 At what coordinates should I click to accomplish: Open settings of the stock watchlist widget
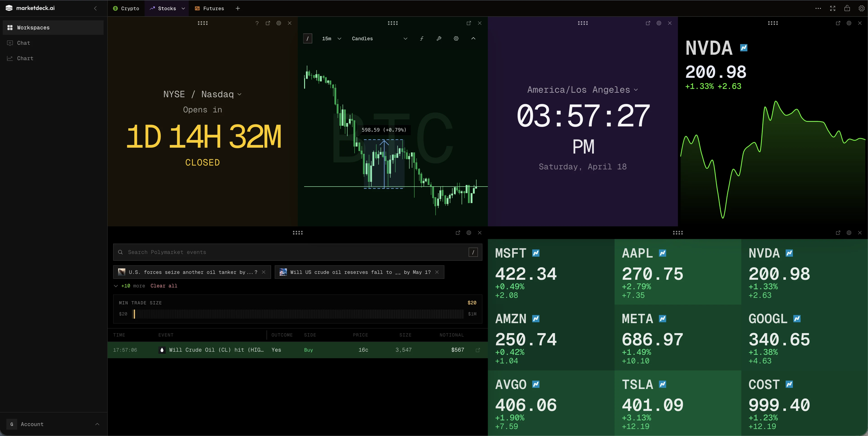point(849,233)
